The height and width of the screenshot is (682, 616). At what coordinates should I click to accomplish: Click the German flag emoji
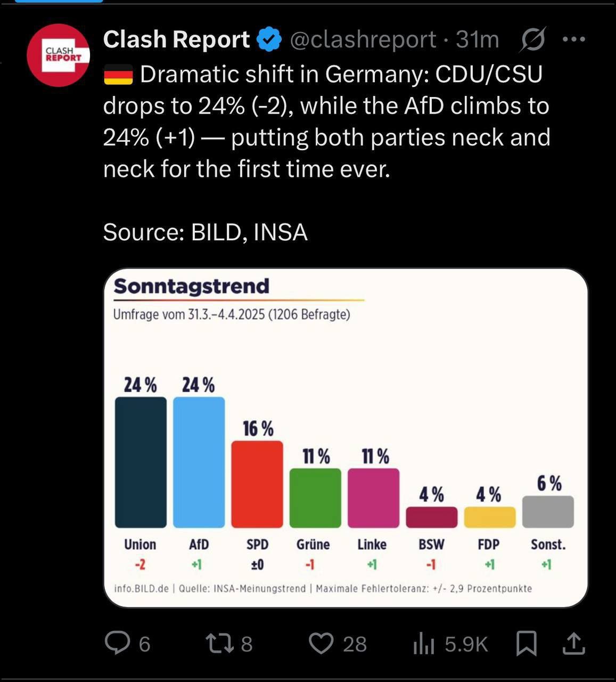point(118,75)
